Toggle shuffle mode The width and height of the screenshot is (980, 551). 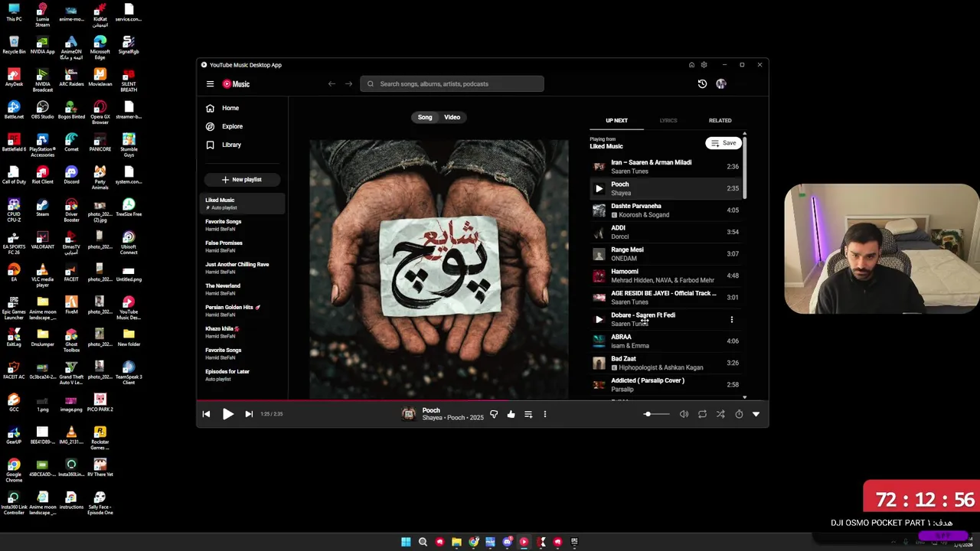pos(720,414)
